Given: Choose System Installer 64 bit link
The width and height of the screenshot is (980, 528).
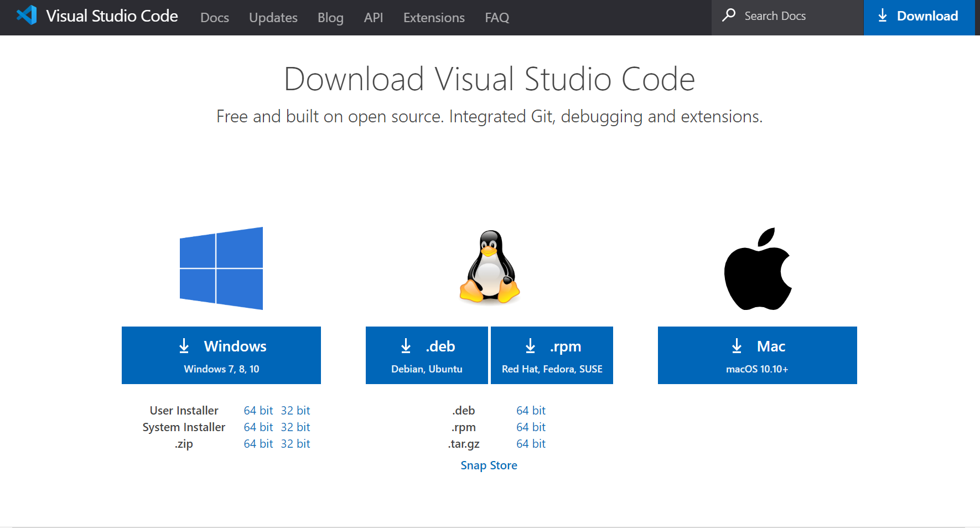Looking at the screenshot, I should click(258, 427).
